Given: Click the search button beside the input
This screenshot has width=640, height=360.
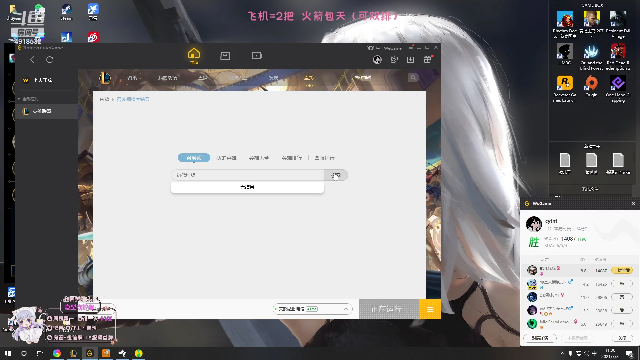Looking at the screenshot, I should [336, 175].
